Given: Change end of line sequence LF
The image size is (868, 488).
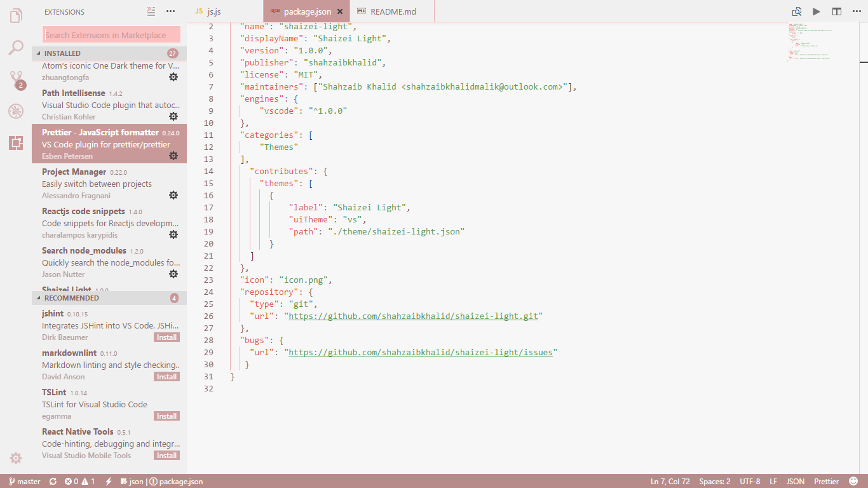Looking at the screenshot, I should tap(773, 482).
